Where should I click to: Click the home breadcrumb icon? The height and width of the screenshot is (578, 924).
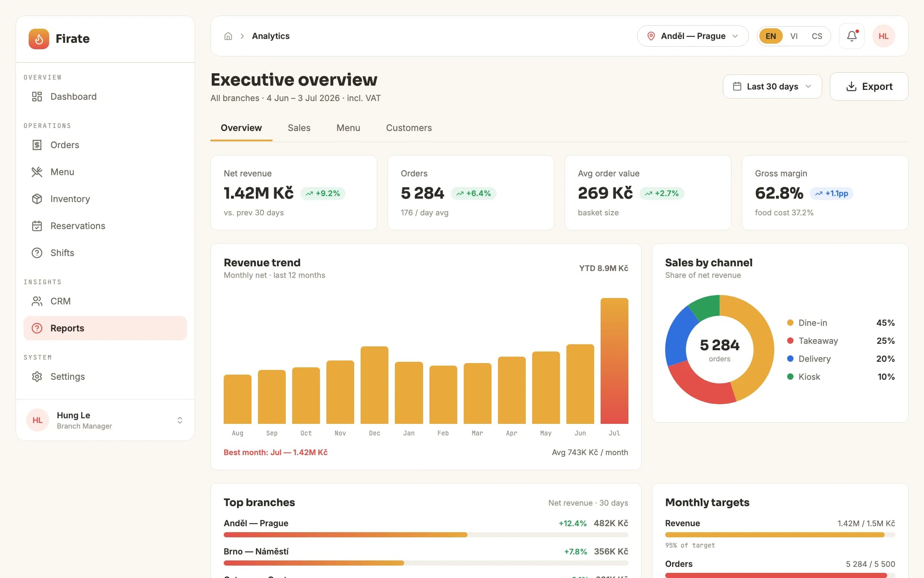click(x=228, y=36)
